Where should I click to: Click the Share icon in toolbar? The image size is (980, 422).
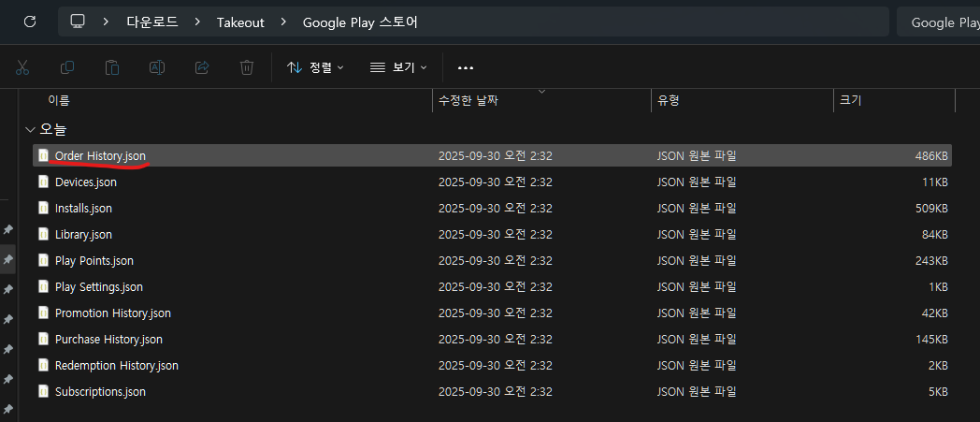202,67
